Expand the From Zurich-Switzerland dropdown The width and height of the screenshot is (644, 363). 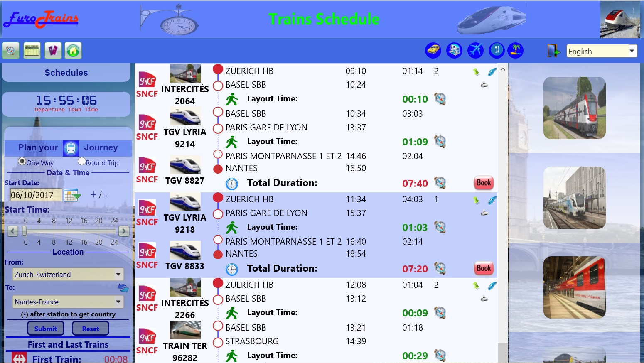pos(68,275)
